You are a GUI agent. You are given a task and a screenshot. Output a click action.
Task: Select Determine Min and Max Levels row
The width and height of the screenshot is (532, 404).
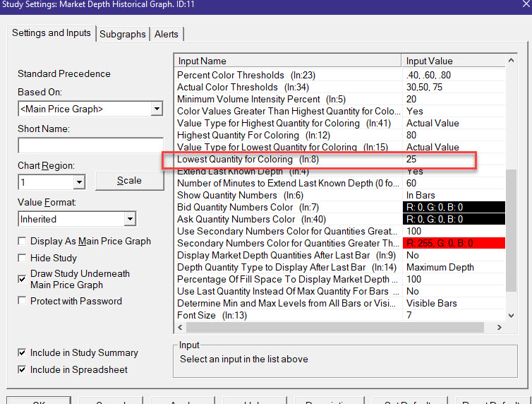point(340,303)
